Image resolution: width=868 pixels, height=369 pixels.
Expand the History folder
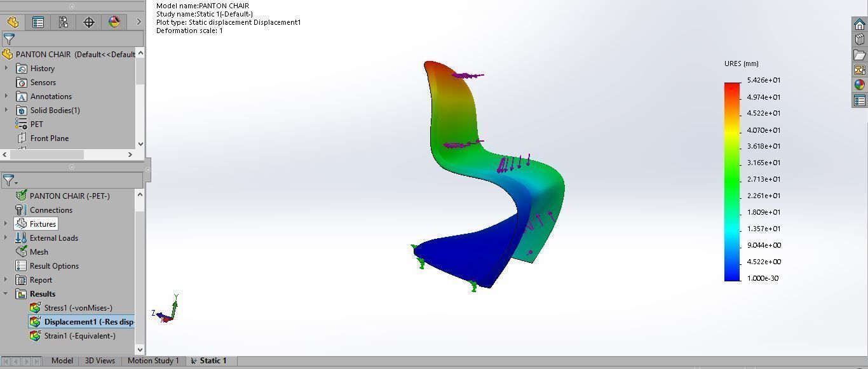click(x=6, y=68)
